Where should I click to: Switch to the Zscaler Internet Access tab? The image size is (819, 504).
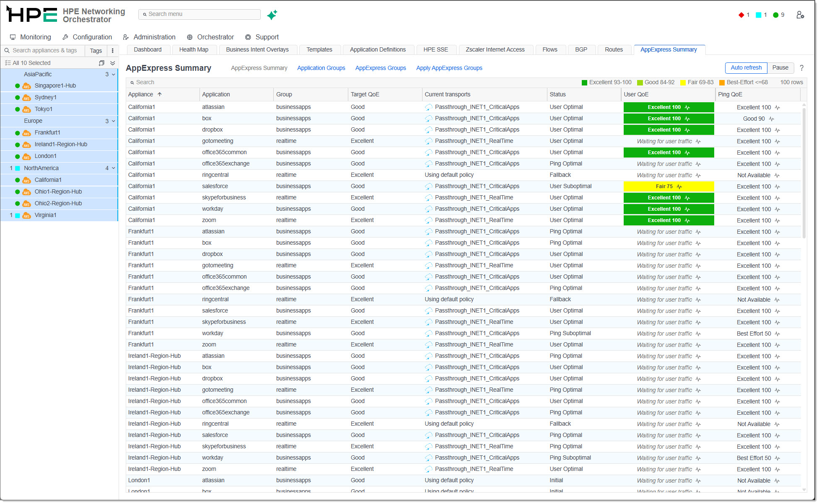coord(495,49)
